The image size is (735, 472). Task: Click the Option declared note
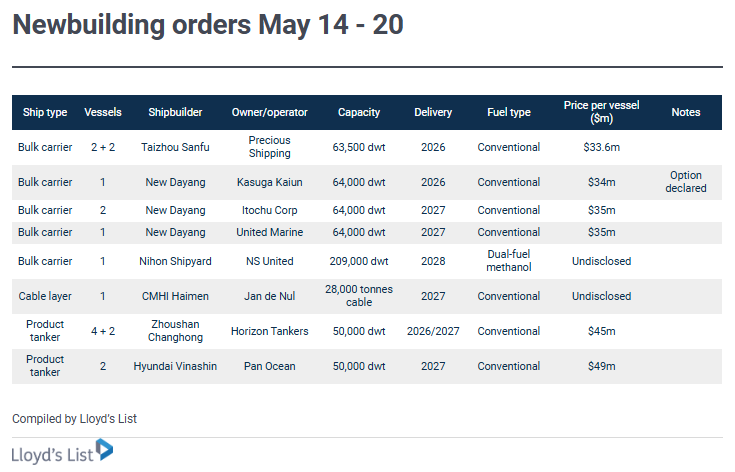[686, 182]
